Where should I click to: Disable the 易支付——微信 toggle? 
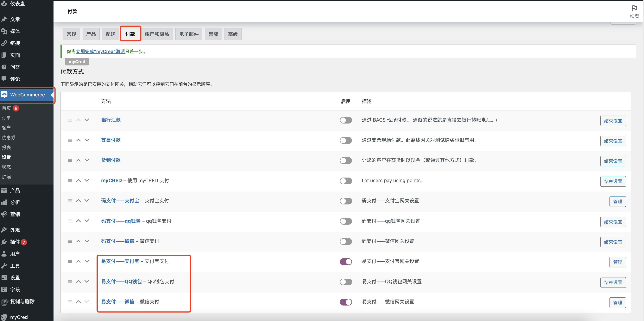click(346, 302)
